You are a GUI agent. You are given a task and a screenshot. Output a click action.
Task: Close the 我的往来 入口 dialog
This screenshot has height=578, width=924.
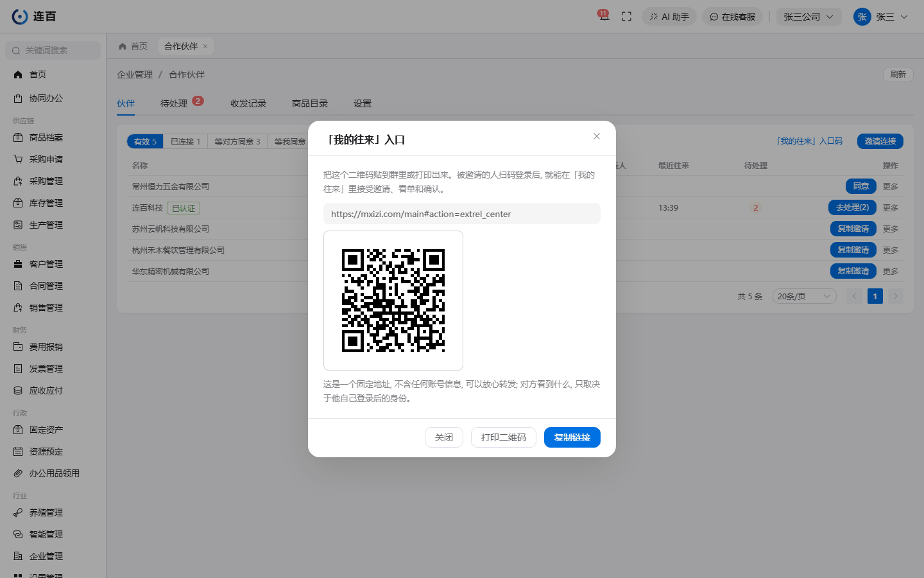click(597, 136)
